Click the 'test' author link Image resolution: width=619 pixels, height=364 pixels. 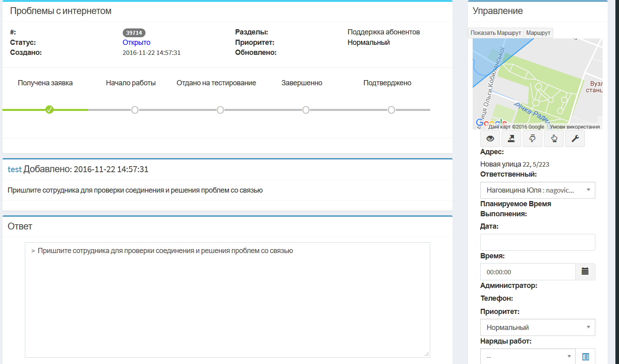pyautogui.click(x=14, y=169)
